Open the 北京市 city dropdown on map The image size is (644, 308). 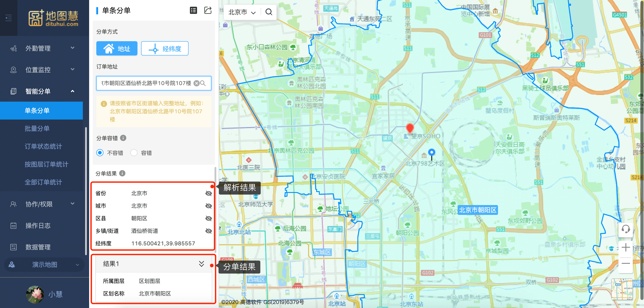pos(242,12)
